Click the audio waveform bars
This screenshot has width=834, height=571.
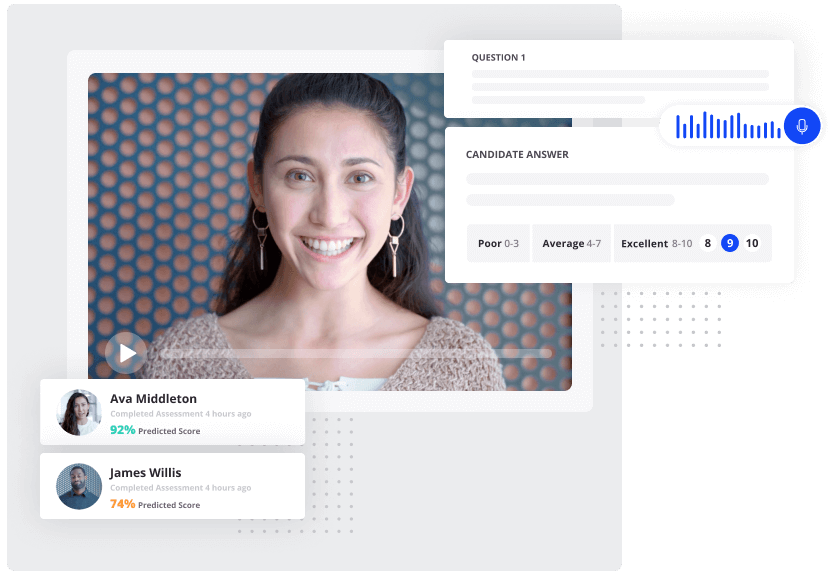[728, 125]
